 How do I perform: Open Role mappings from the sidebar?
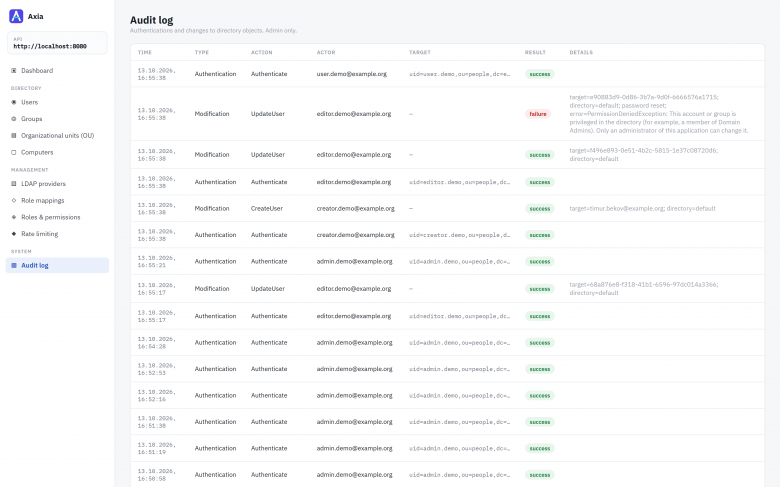click(57, 200)
